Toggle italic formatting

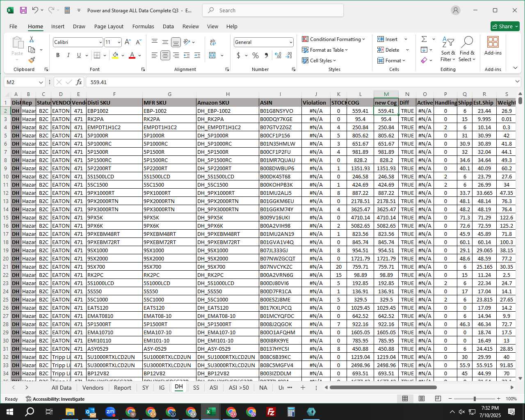click(x=68, y=55)
